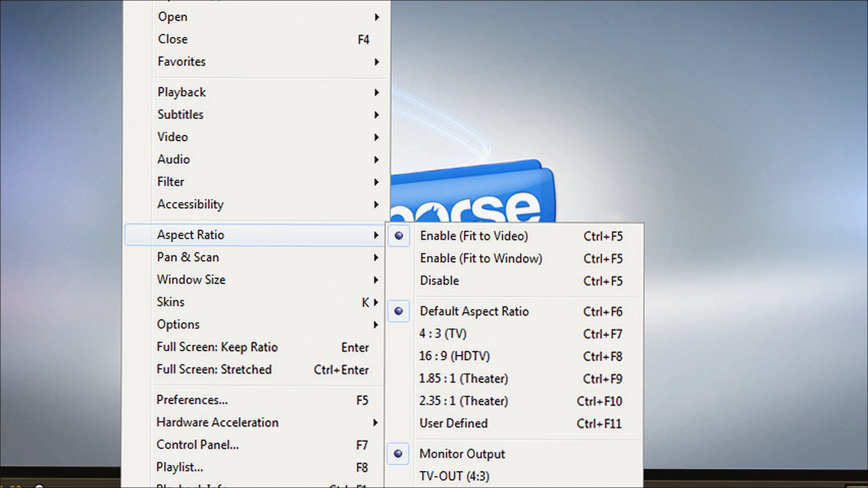Choose TV-OUT (4:3) option
This screenshot has height=488, width=868.
pos(514,476)
